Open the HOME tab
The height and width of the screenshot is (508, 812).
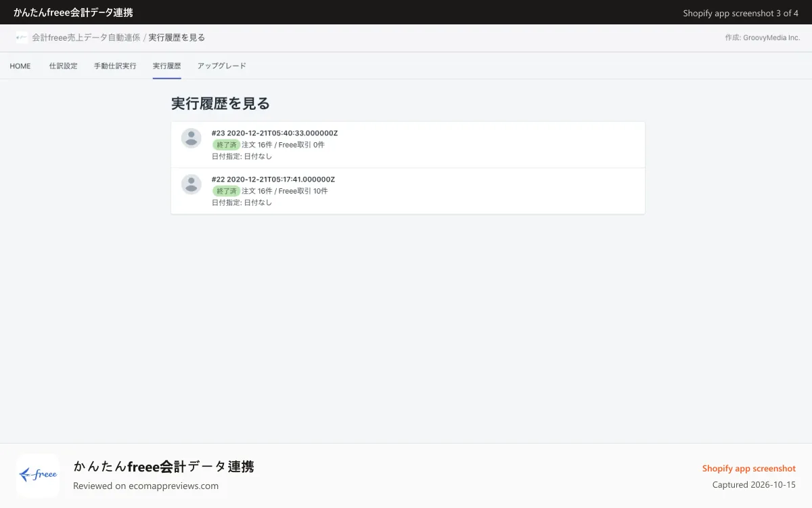20,66
